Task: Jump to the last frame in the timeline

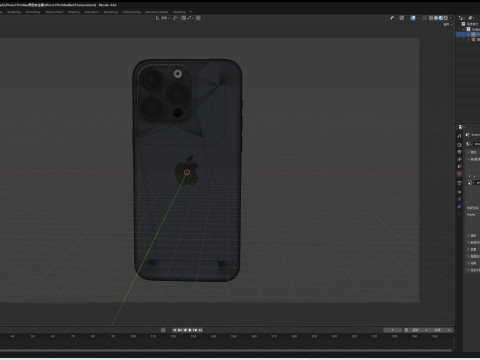Action: [201, 330]
